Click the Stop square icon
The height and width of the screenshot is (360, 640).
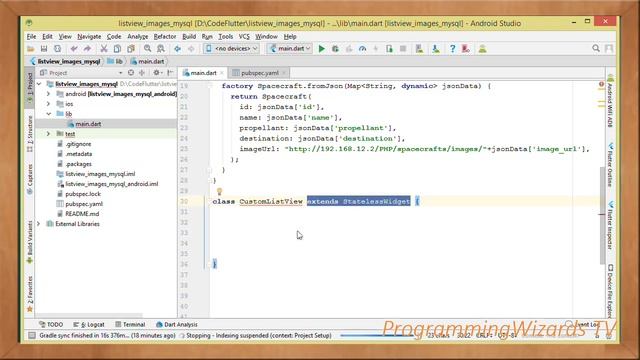[x=403, y=49]
